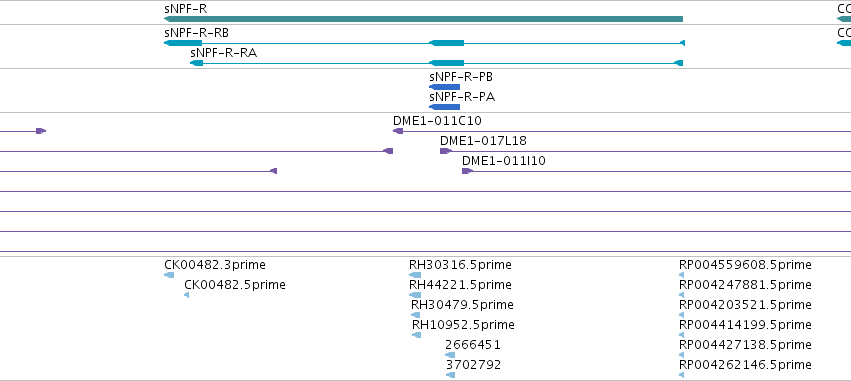
Task: Select the sNPF-R-PA protein bar
Action: 444,107
